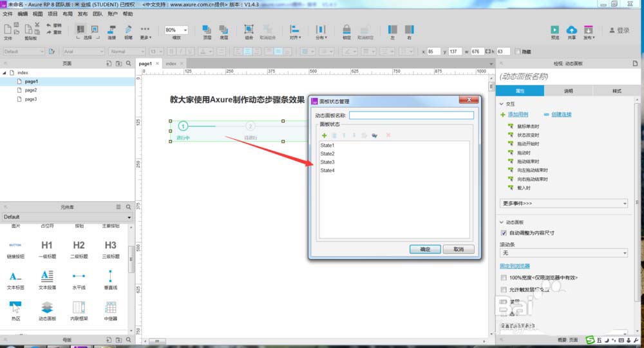Screen dimensions: 644x348
Task: Open the scrollbars (无) dropdown
Action: coord(563,253)
